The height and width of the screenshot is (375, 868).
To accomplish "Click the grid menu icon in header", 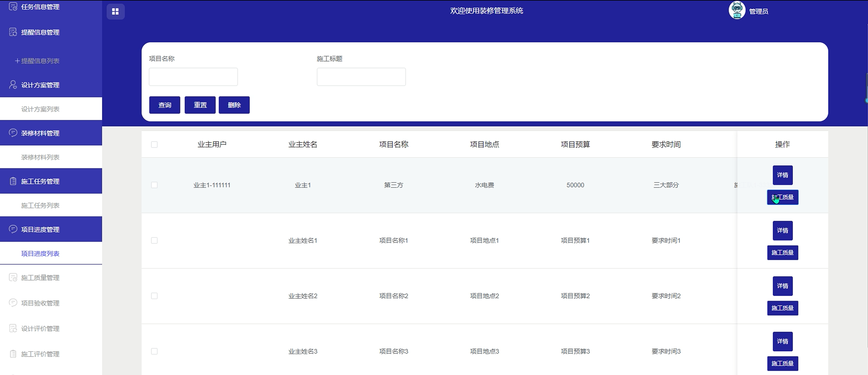I will coord(115,12).
